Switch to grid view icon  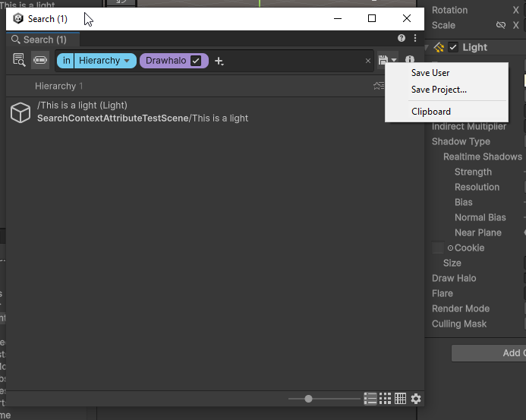coord(386,399)
